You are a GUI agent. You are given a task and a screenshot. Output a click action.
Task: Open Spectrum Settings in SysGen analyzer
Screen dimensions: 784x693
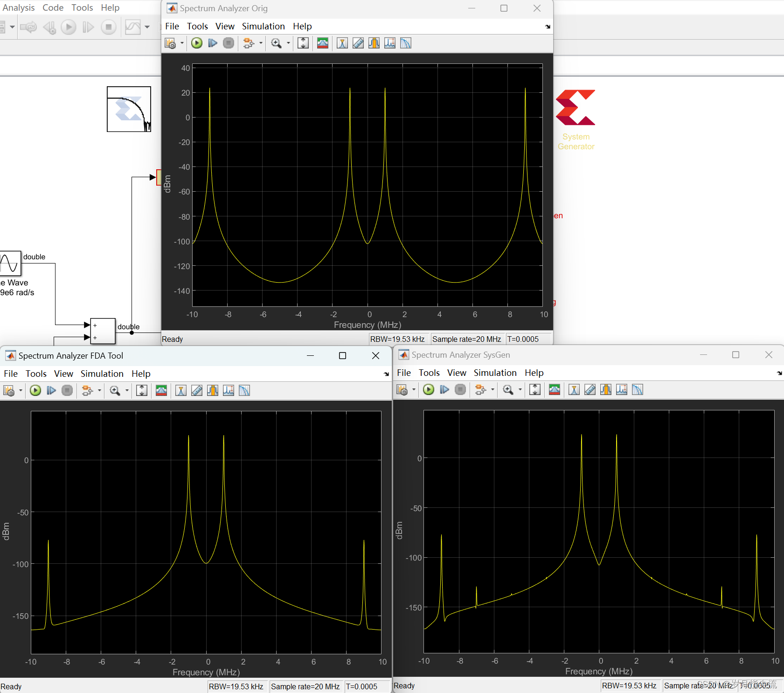402,390
